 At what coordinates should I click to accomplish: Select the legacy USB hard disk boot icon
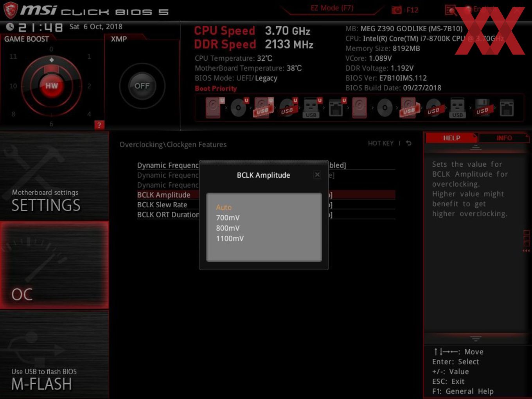pyautogui.click(x=409, y=108)
